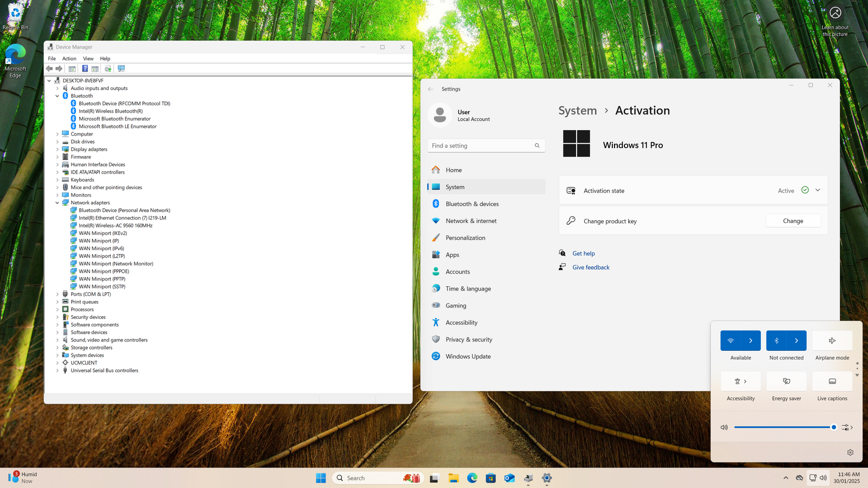868x488 pixels.
Task: Open File Explorer from the taskbar
Action: tap(454, 478)
